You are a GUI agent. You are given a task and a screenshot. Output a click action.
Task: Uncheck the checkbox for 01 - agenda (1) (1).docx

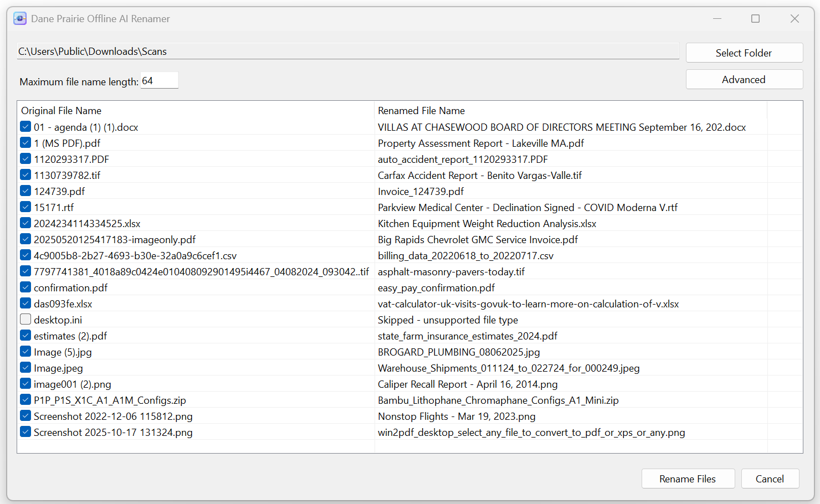[x=25, y=126]
